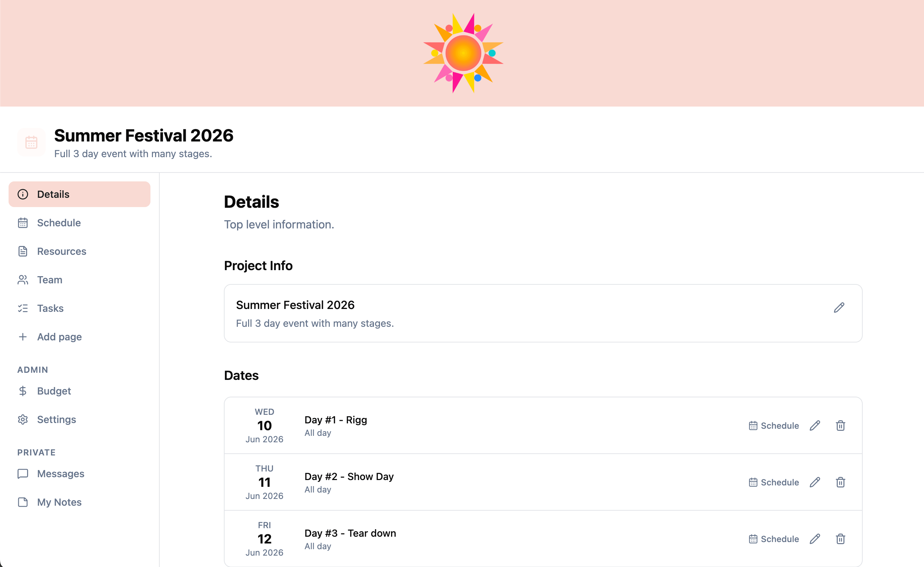
Task: Delete the Day #3 - Tear down date
Action: tap(840, 539)
